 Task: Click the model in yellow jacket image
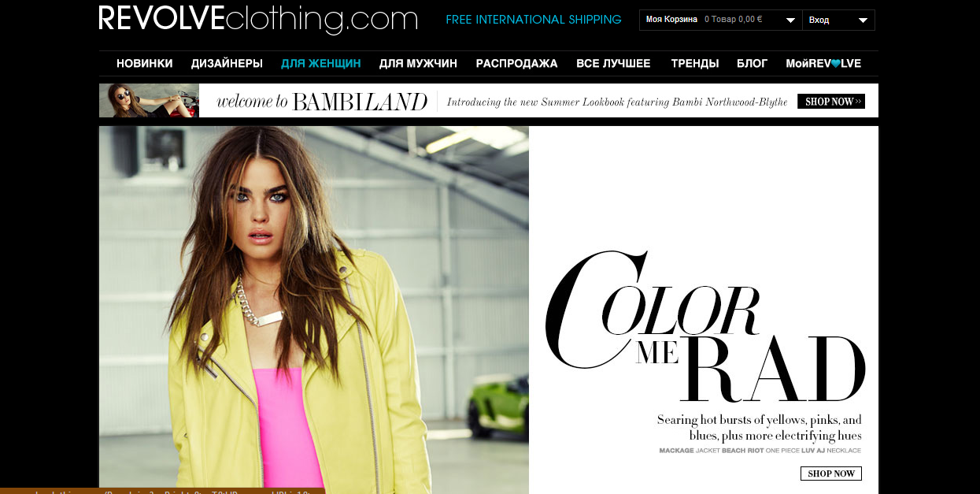(314, 310)
